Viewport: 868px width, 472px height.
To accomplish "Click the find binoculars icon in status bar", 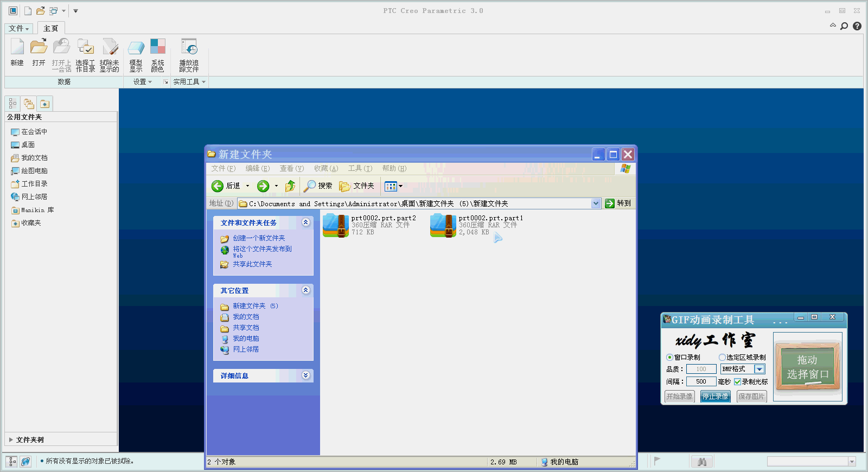I will point(702,462).
